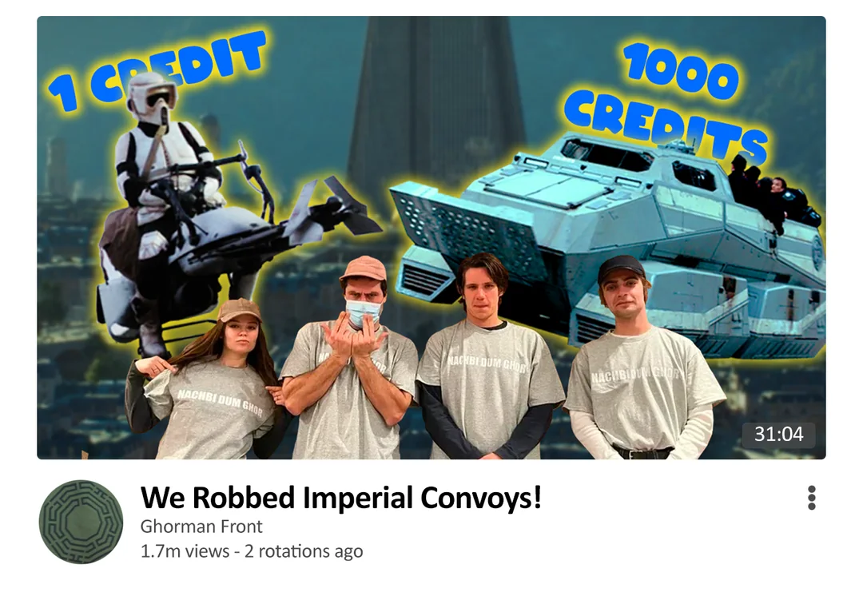Open the three-dot video options menu
The height and width of the screenshot is (616, 863).
click(x=811, y=499)
